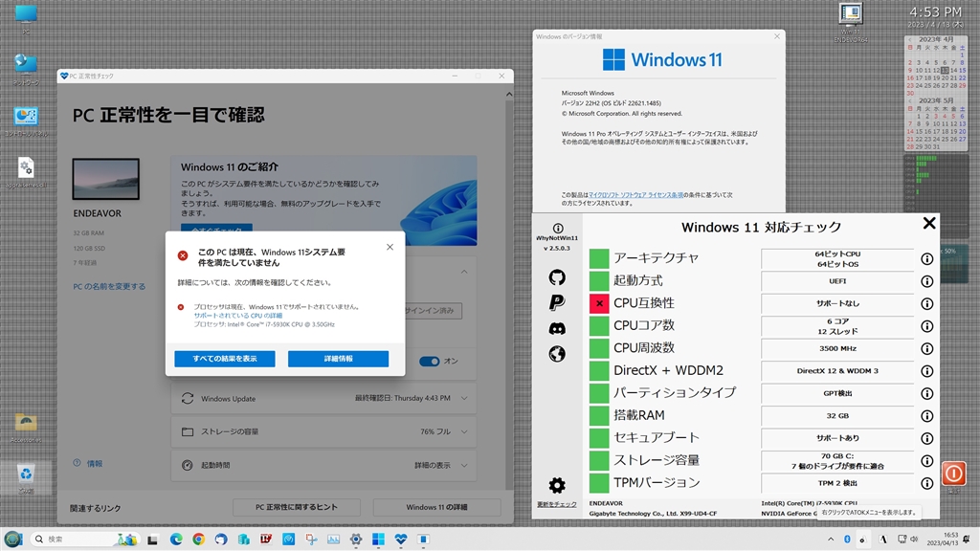The height and width of the screenshot is (551, 980).
Task: Close the system requirements dialog
Action: tap(390, 247)
